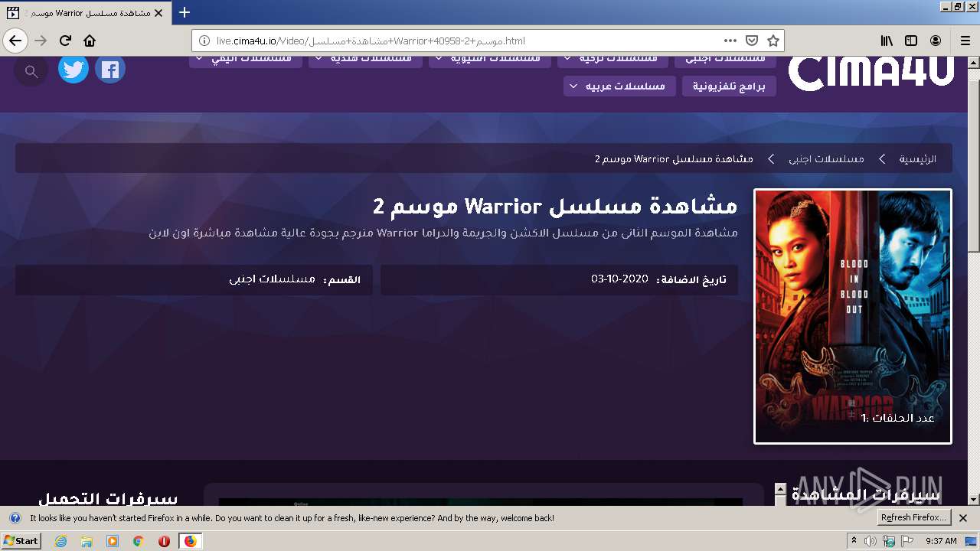The width and height of the screenshot is (980, 551).
Task: Reload the page with the Refresh icon
Action: coord(66,41)
